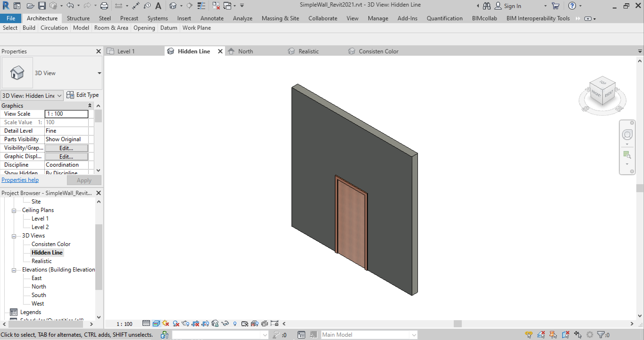Image resolution: width=644 pixels, height=340 pixels.
Task: Toggle Reveal Hidden Elements lightbulb
Action: 235,323
